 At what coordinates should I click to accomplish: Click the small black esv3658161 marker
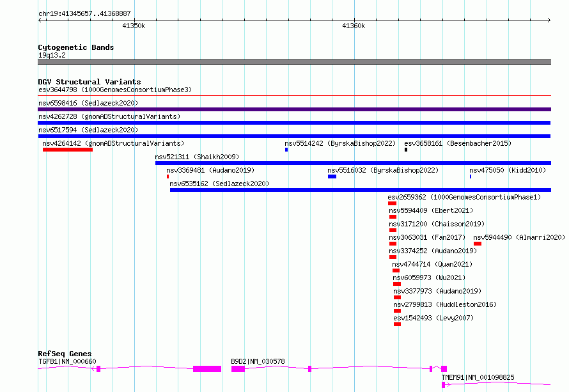pos(406,150)
